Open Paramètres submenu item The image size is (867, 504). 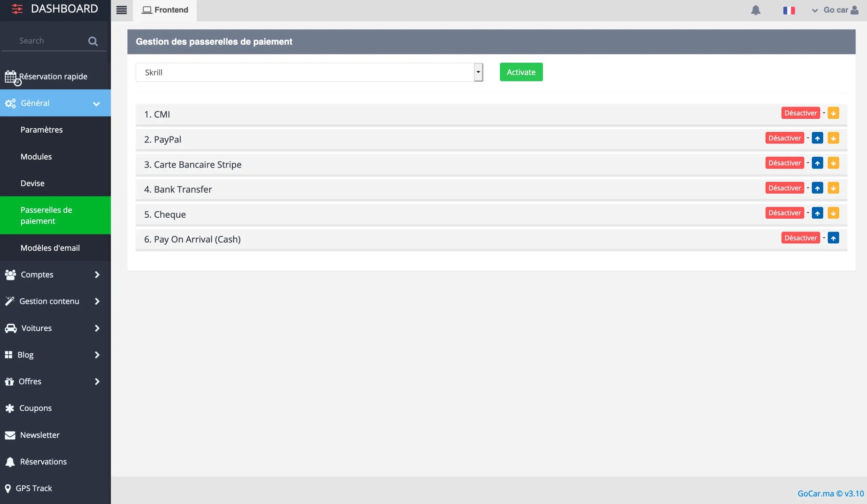pyautogui.click(x=55, y=130)
